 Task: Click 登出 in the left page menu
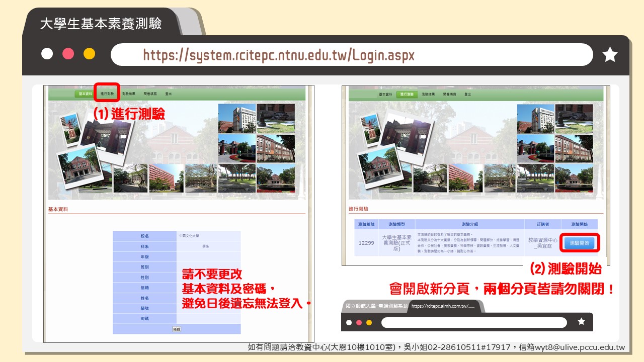[168, 94]
